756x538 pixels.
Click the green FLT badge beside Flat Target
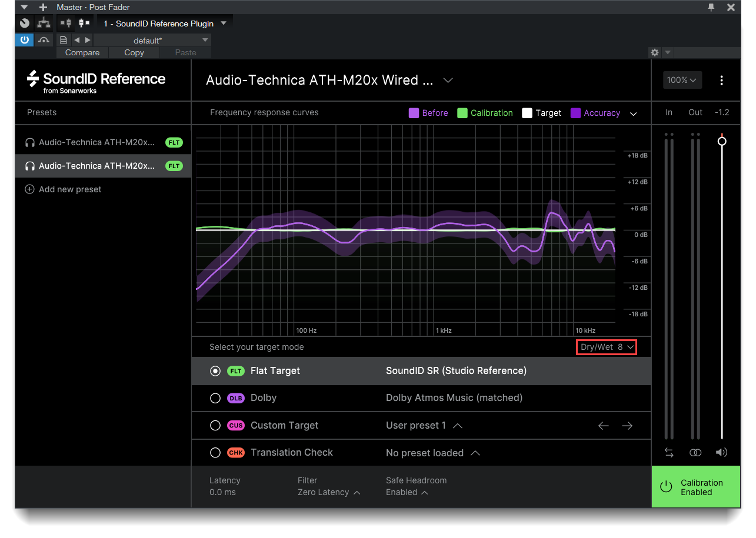point(236,371)
